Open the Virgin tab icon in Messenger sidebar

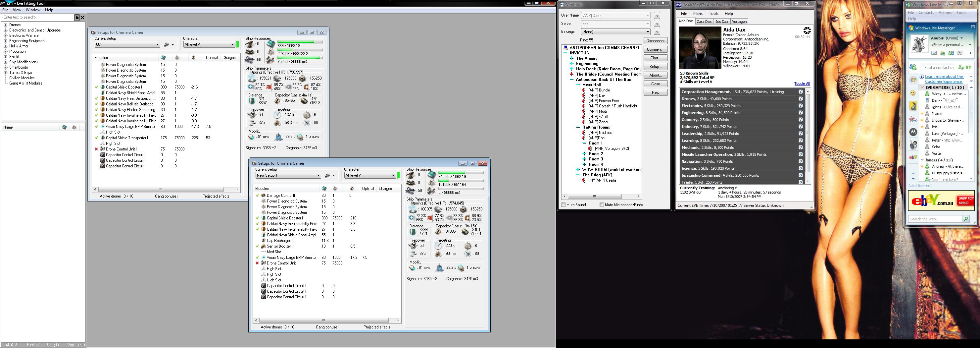[x=913, y=119]
